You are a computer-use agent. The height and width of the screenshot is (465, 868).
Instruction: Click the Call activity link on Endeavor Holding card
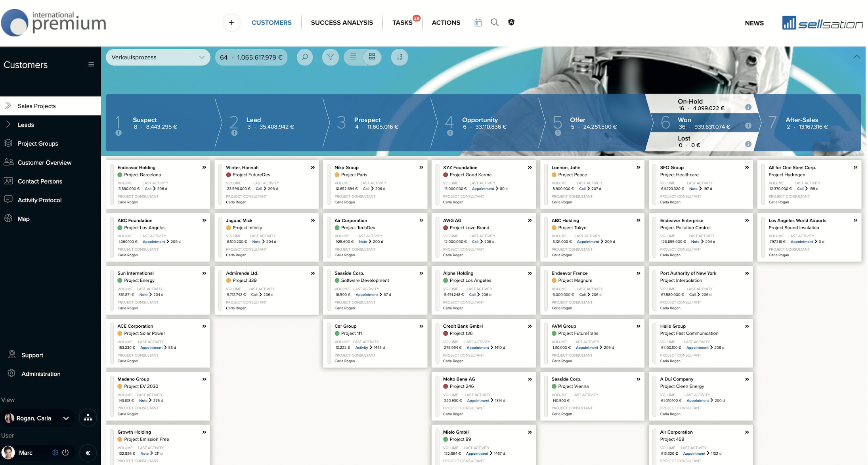pos(148,189)
